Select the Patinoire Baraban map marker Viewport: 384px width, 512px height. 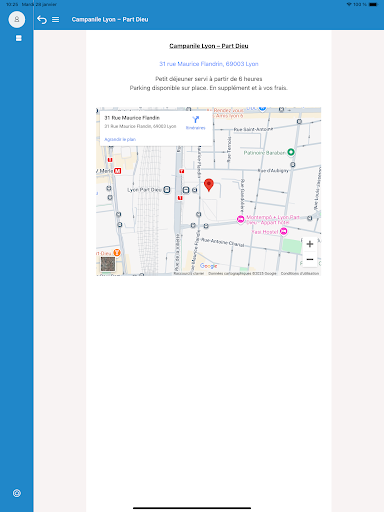pyautogui.click(x=291, y=152)
